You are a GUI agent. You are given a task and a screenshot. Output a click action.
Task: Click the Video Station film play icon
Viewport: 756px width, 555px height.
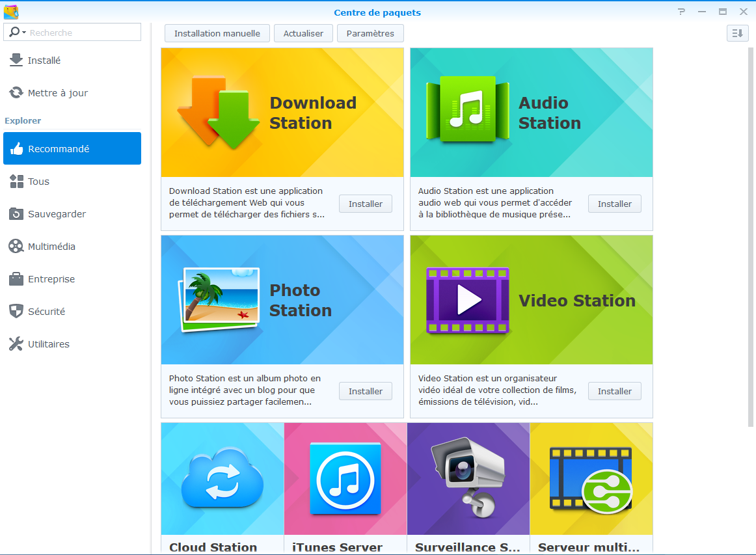466,301
